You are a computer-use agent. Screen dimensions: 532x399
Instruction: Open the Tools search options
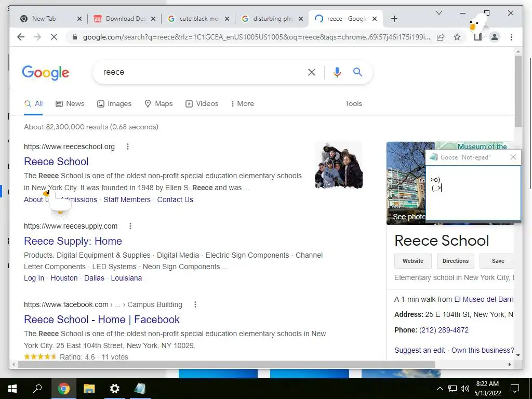coord(353,103)
